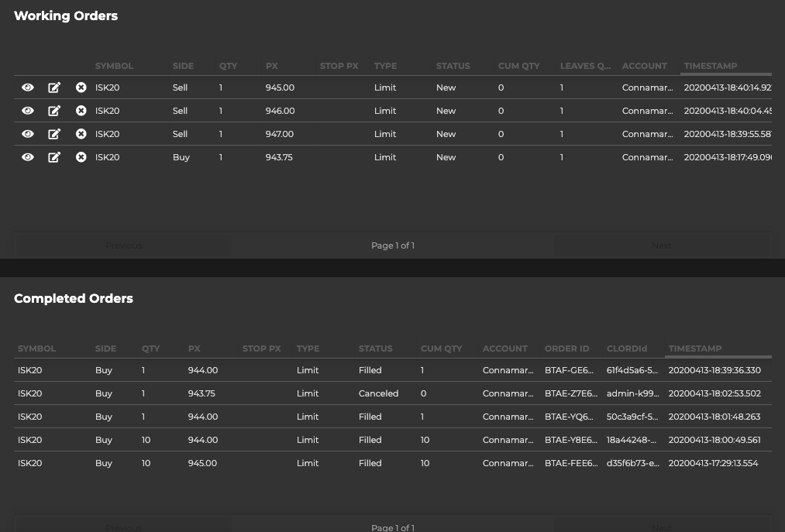Screen dimensions: 785x532
Task: Sort completed orders by STATUS header
Action: click(x=375, y=348)
